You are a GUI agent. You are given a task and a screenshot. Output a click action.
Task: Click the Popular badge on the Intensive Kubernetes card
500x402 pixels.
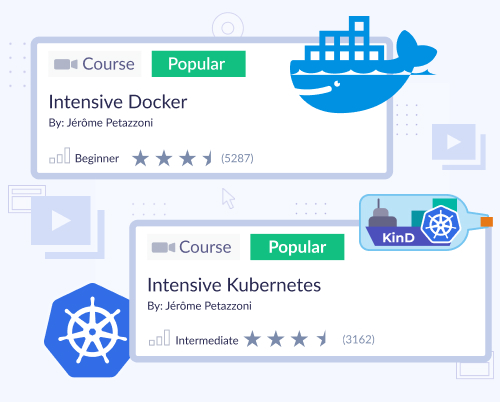(297, 247)
